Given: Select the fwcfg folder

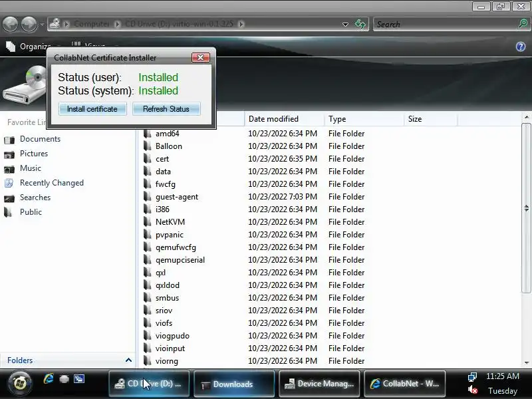Looking at the screenshot, I should pos(165,184).
